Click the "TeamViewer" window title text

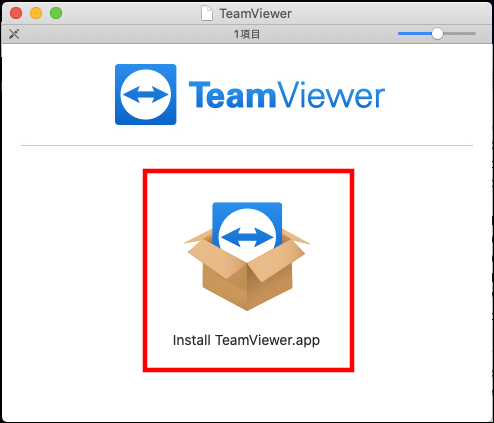[x=256, y=14]
